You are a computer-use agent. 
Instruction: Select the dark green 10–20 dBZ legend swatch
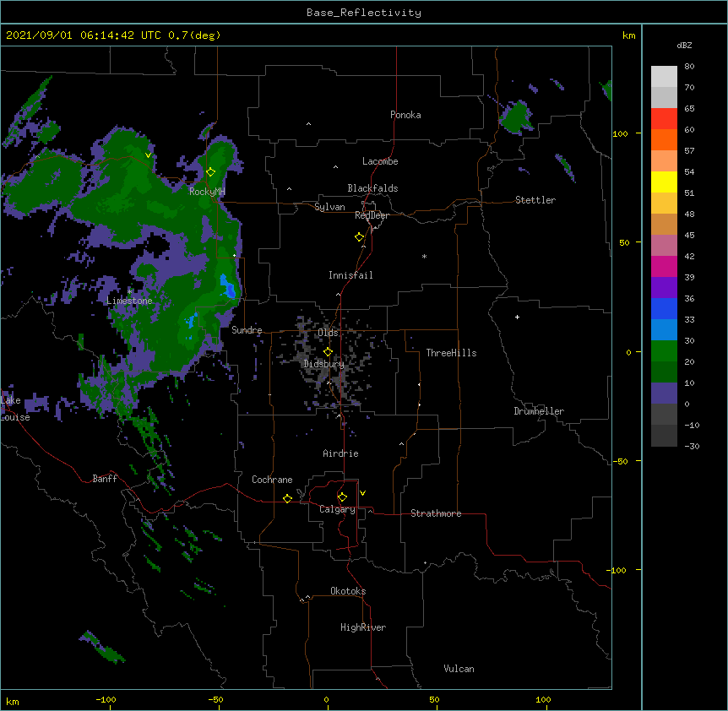tap(664, 372)
